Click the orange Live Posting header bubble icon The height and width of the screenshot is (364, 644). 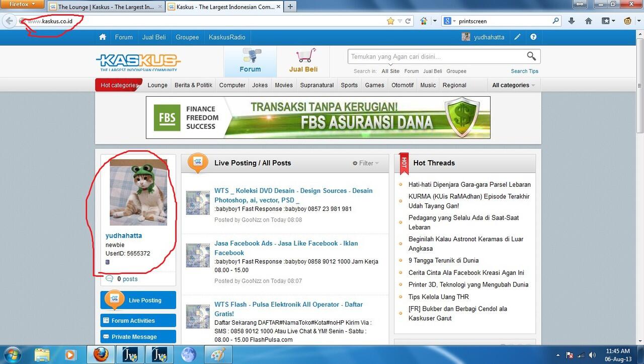coord(198,162)
